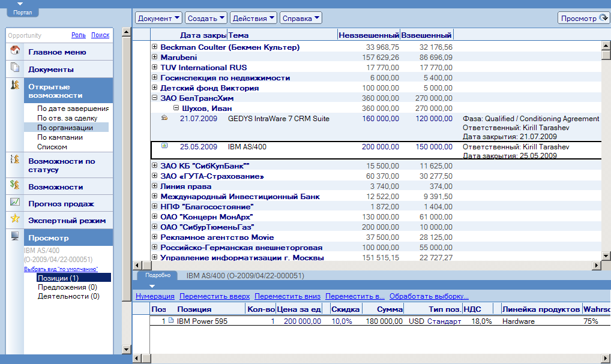Click the Переместить в... link

[x=355, y=296]
